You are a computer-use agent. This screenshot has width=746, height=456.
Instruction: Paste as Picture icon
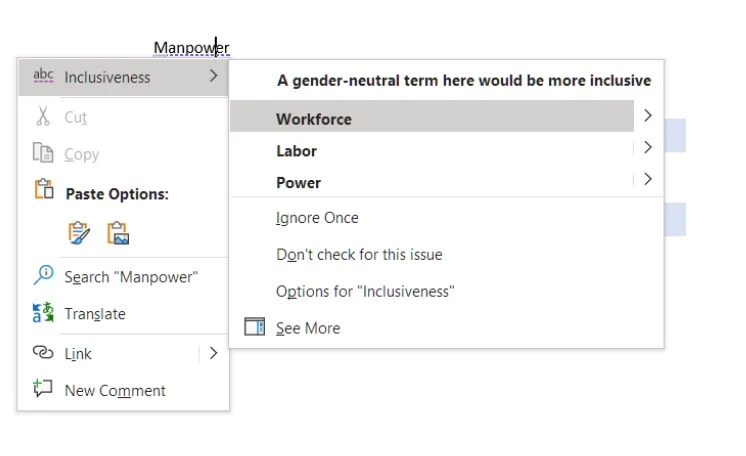118,233
